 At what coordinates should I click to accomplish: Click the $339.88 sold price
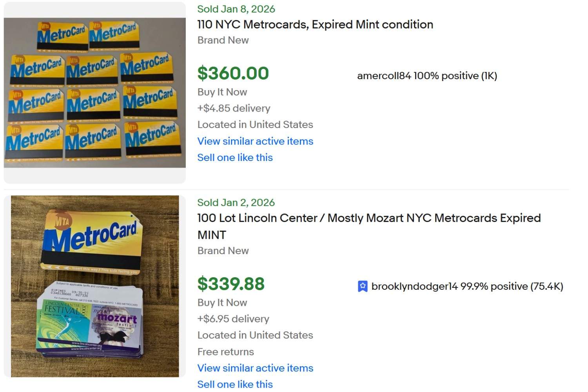[231, 284]
